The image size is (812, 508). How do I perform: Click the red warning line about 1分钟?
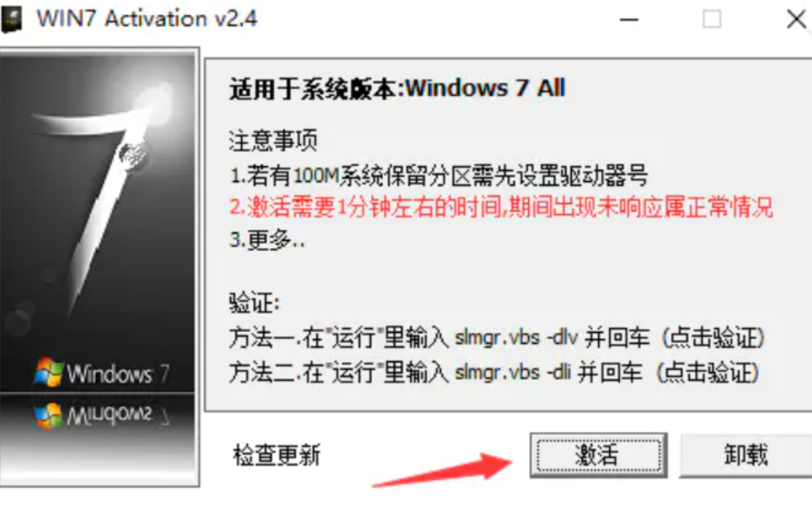coord(501,207)
